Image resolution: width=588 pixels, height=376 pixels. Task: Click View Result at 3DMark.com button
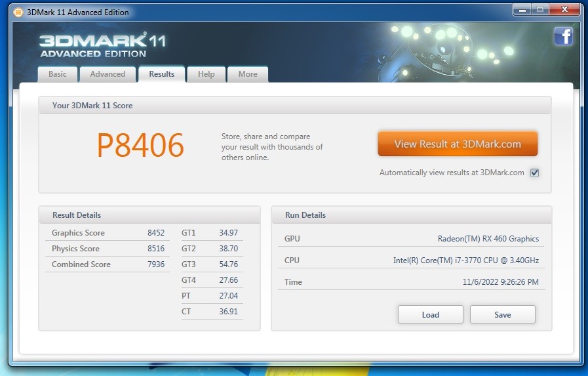[x=458, y=144]
